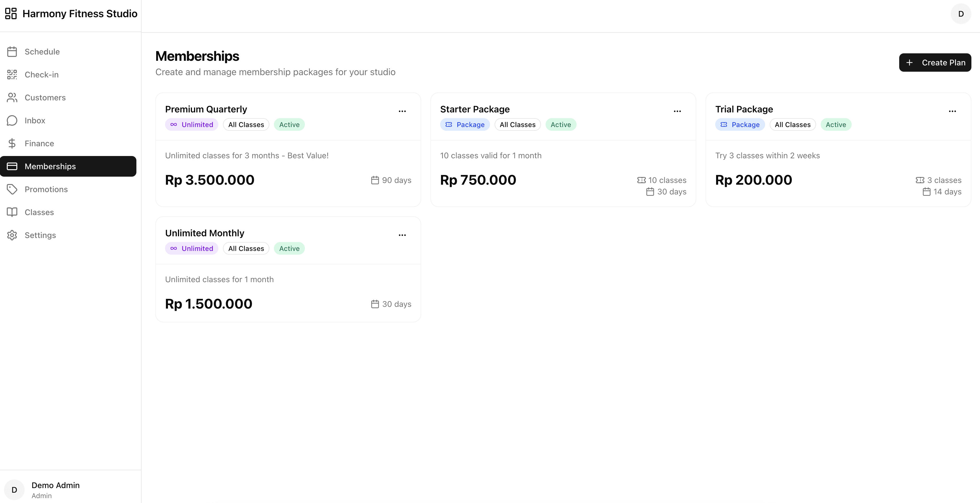Open the Premium Quarterly options menu

(x=402, y=111)
